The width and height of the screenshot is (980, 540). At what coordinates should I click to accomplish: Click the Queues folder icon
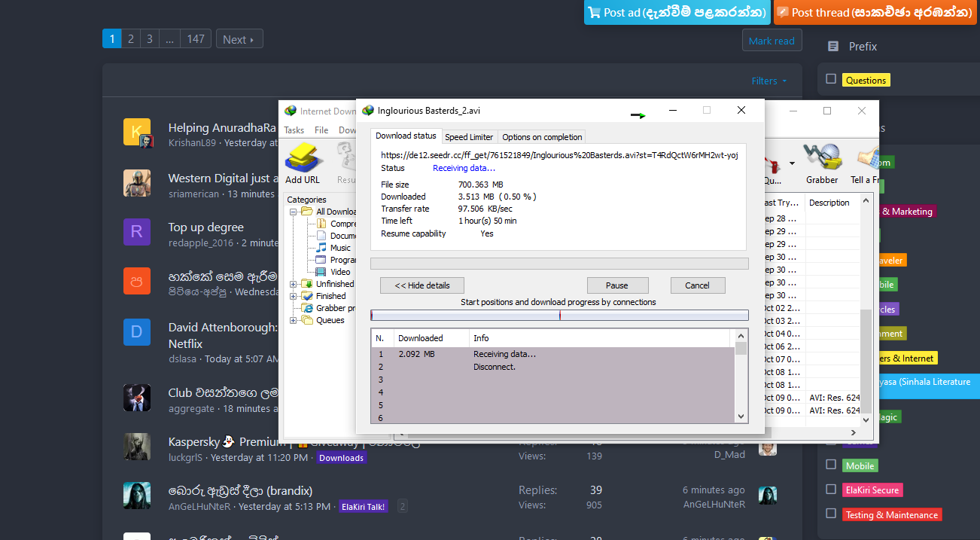(307, 320)
